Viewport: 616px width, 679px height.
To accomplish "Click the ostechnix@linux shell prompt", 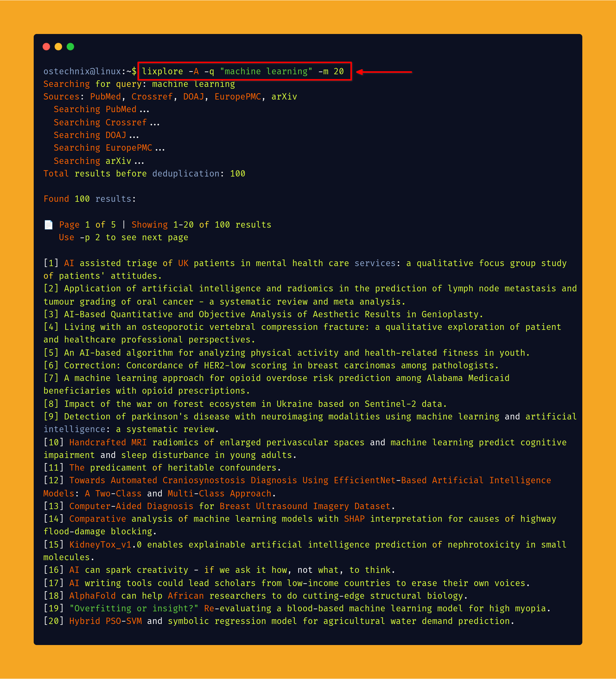I will tap(90, 71).
